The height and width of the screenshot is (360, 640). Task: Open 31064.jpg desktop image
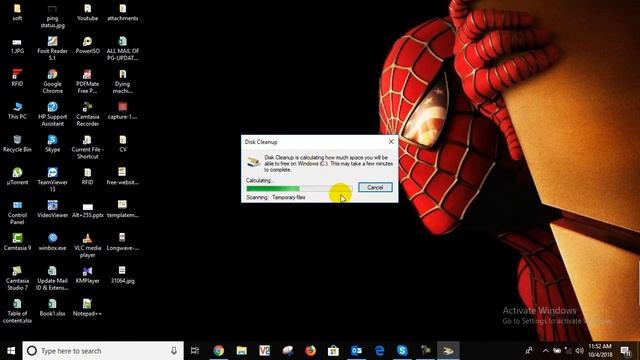pos(122,275)
